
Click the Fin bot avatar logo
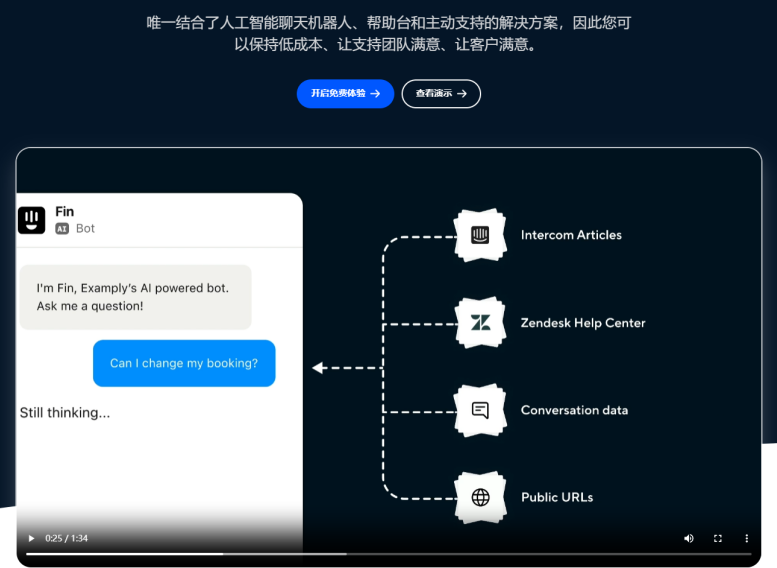[x=32, y=220]
